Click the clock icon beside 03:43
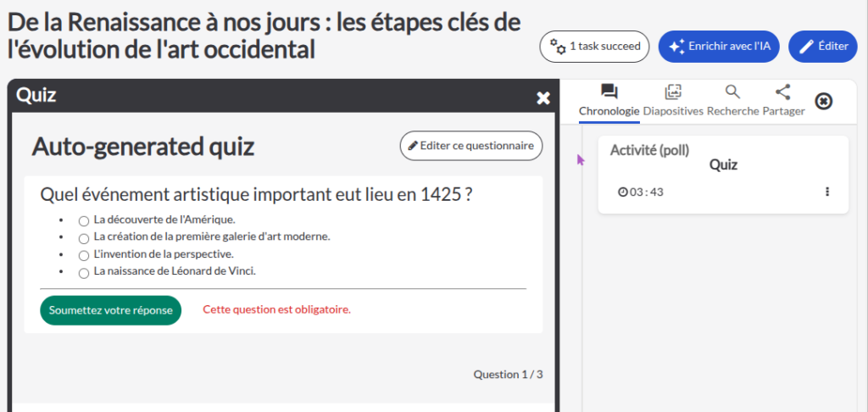The height and width of the screenshot is (412, 868). click(623, 192)
